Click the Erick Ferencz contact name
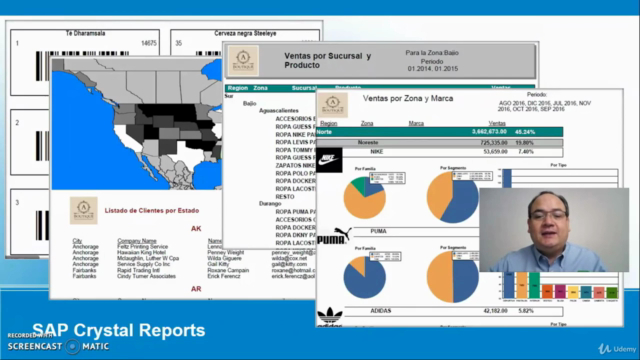The image size is (640, 360). pos(224,276)
